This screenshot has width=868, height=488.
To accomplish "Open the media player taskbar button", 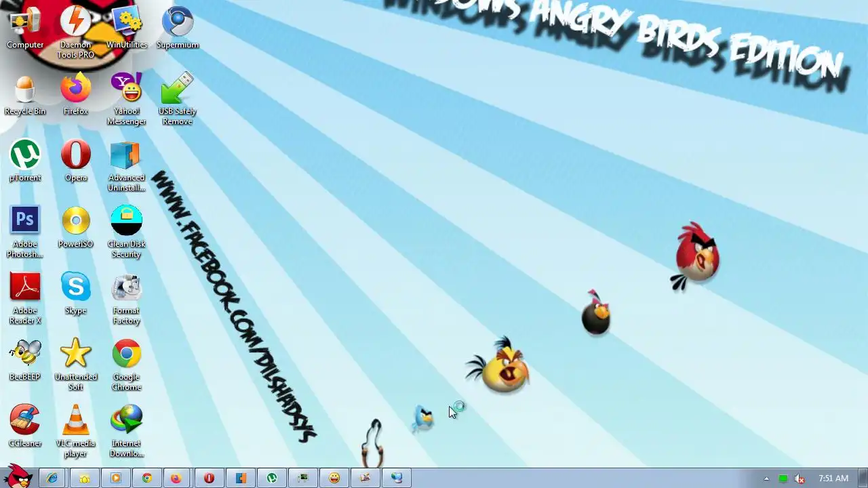I will pyautogui.click(x=115, y=478).
